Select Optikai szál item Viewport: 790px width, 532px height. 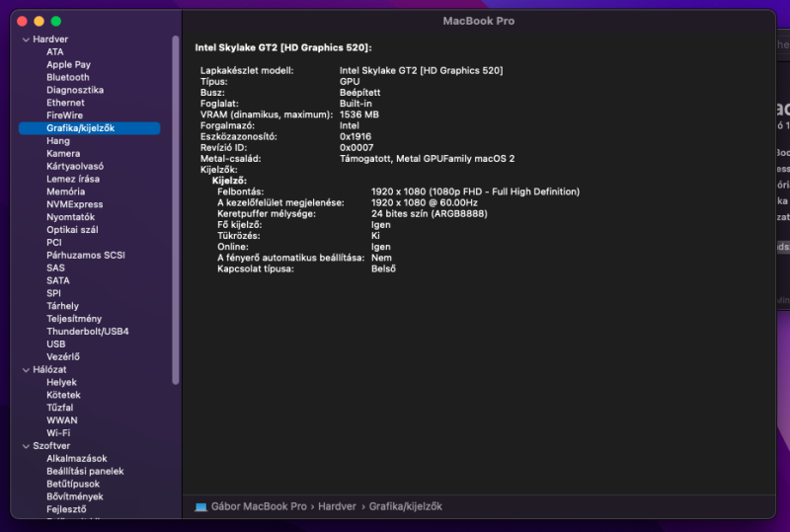(72, 230)
